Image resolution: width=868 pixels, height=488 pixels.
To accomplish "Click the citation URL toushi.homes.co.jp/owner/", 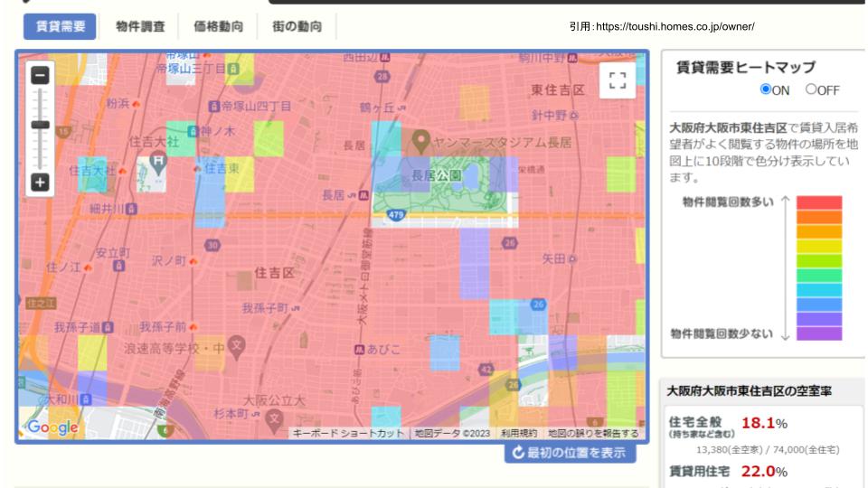I will 675,26.
